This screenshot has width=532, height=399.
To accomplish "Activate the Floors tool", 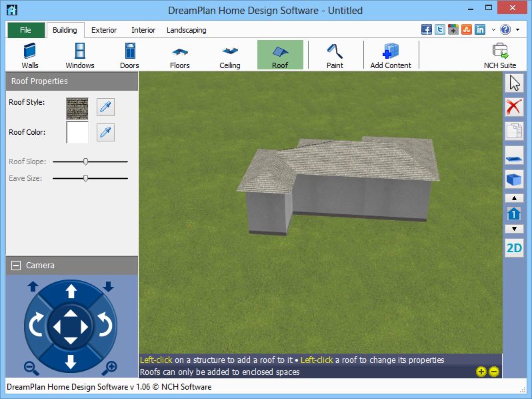I will click(179, 55).
